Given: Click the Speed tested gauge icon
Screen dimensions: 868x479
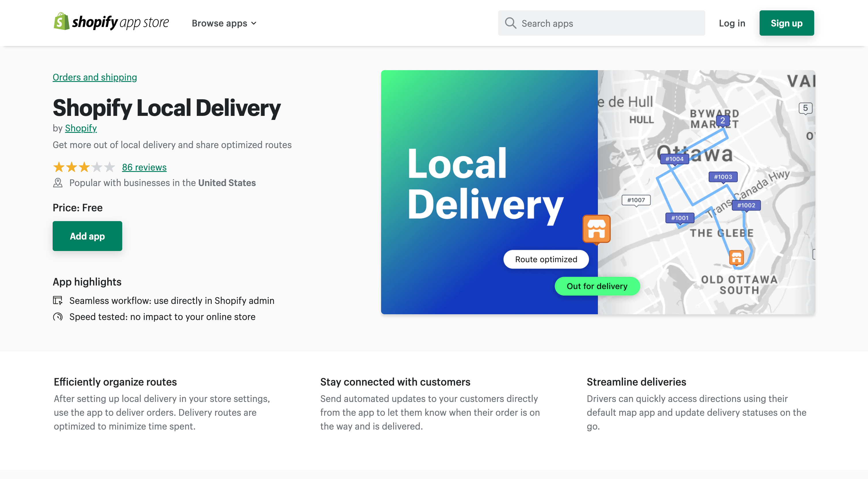Looking at the screenshot, I should [58, 317].
